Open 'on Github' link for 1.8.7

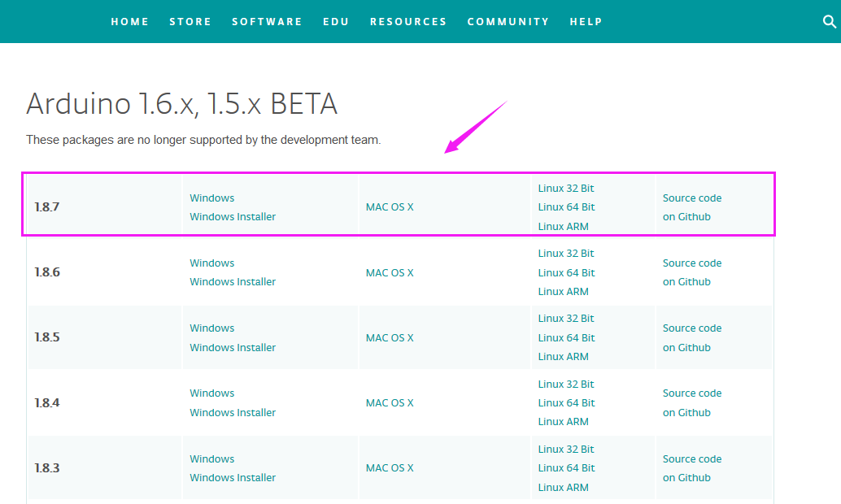(x=686, y=216)
